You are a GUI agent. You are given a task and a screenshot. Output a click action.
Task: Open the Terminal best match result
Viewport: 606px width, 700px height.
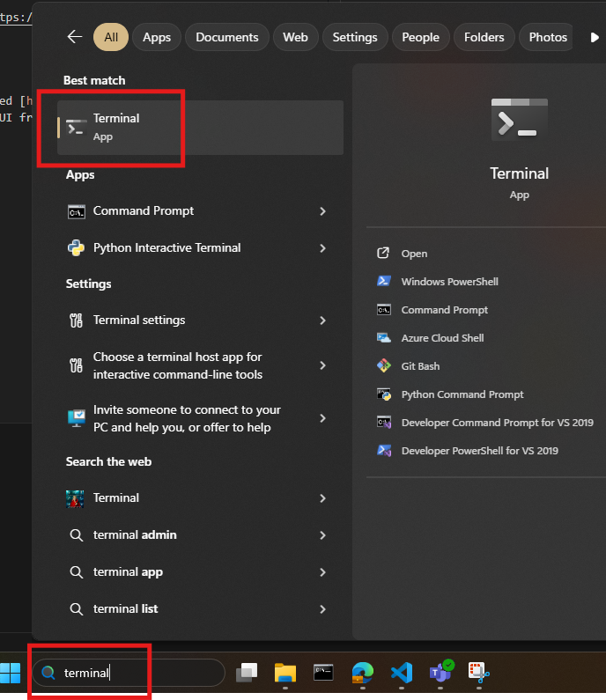[x=200, y=128]
